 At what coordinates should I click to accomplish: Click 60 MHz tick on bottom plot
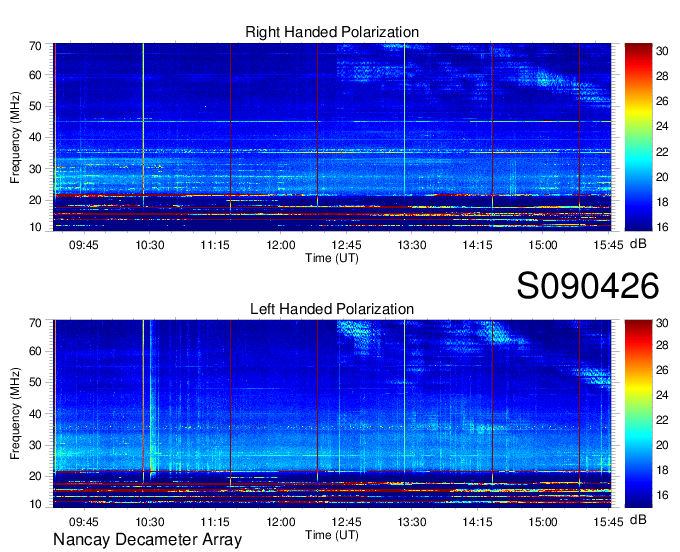click(35, 351)
